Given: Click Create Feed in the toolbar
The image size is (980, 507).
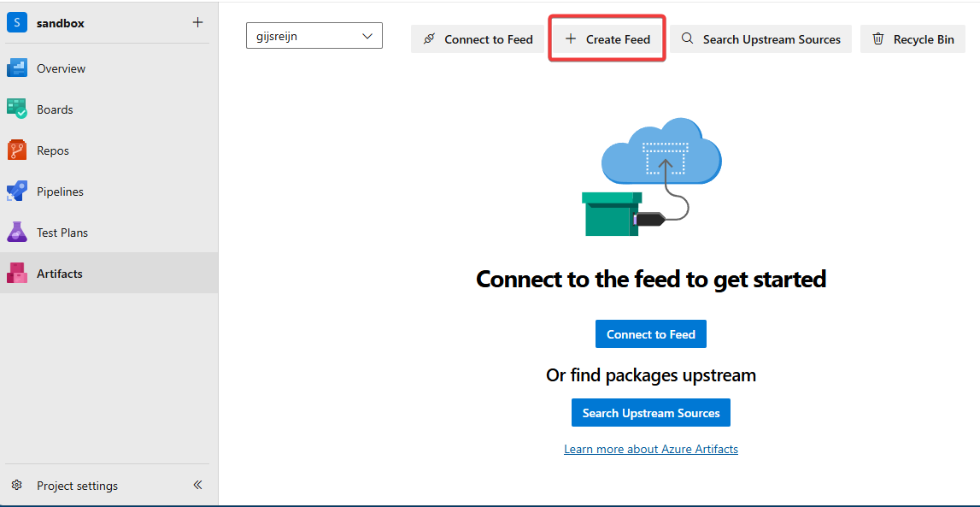Looking at the screenshot, I should (607, 39).
